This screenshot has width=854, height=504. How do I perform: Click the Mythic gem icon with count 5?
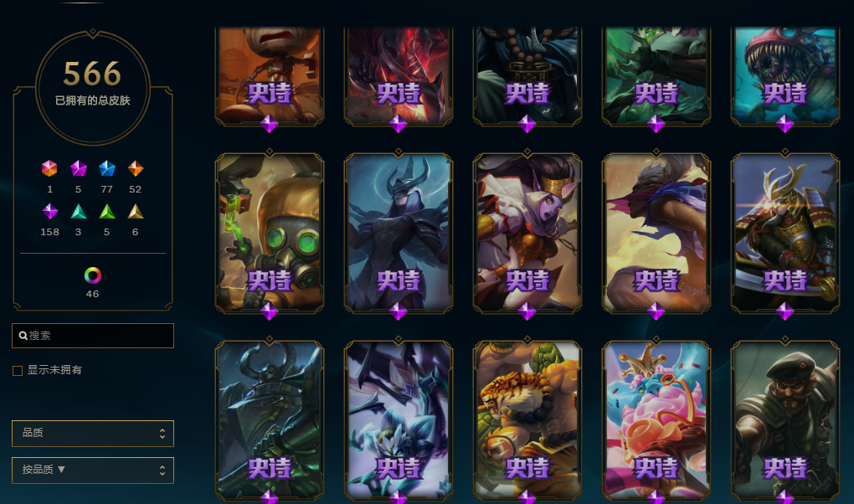pyautogui.click(x=79, y=168)
